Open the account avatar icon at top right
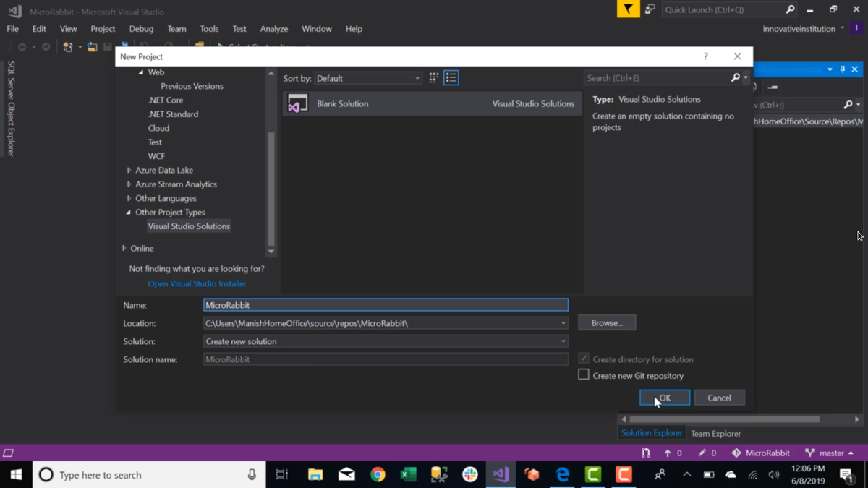 pyautogui.click(x=857, y=28)
